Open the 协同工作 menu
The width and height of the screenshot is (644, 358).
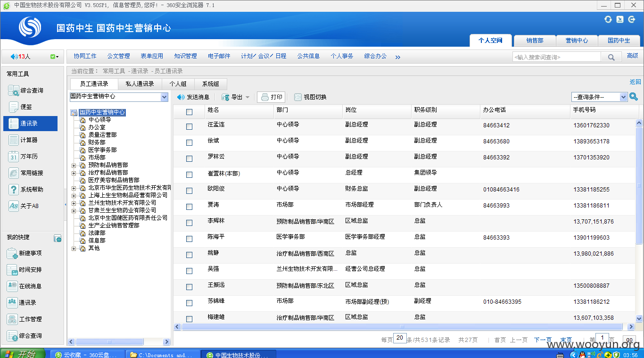click(85, 56)
